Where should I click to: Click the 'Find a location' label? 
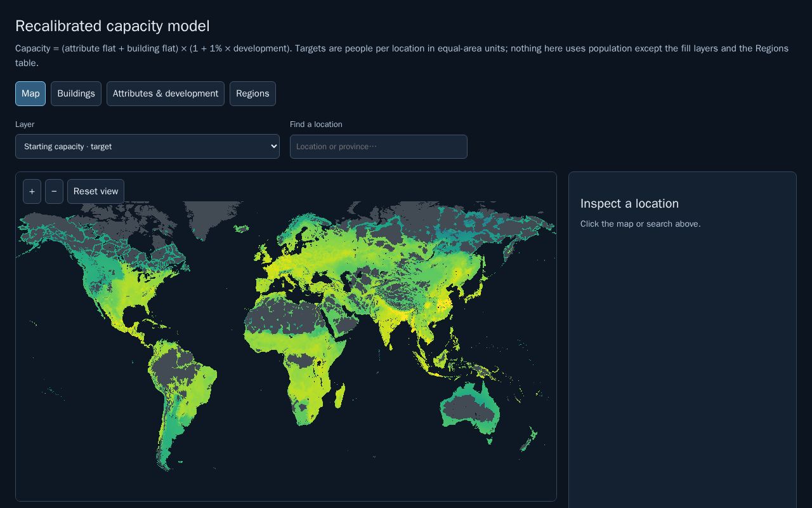316,124
